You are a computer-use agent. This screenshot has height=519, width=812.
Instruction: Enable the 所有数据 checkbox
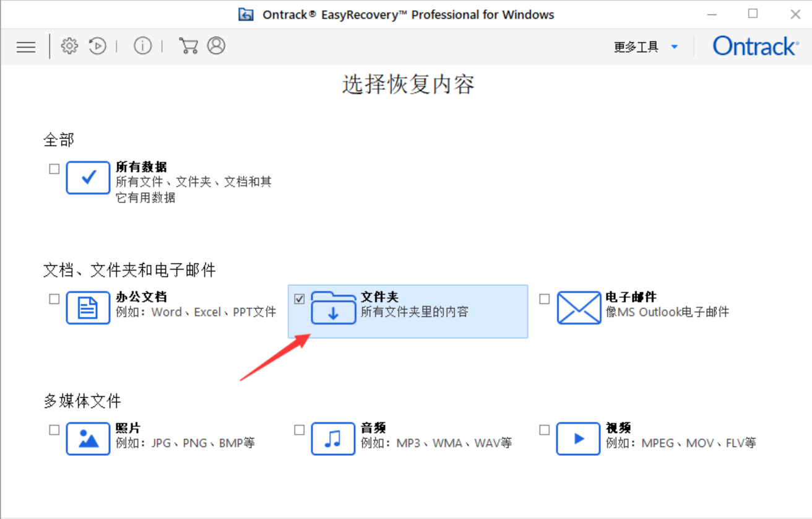point(54,168)
